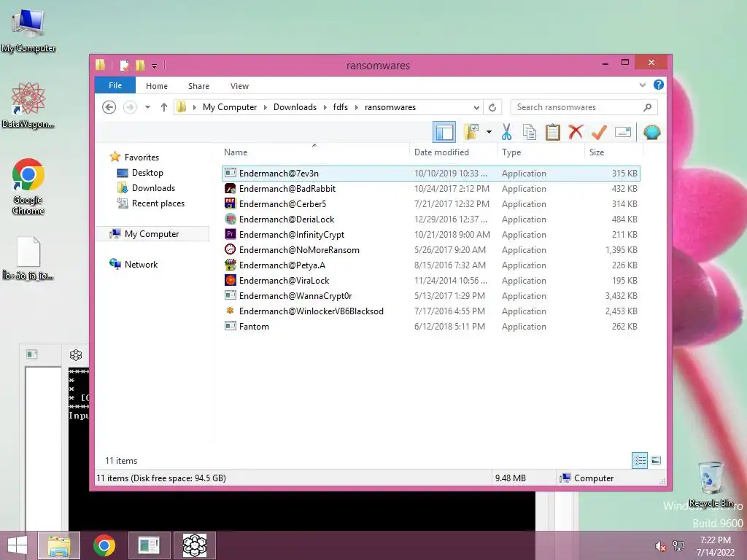Click the scissors Cut icon
The width and height of the screenshot is (747, 560).
[506, 132]
